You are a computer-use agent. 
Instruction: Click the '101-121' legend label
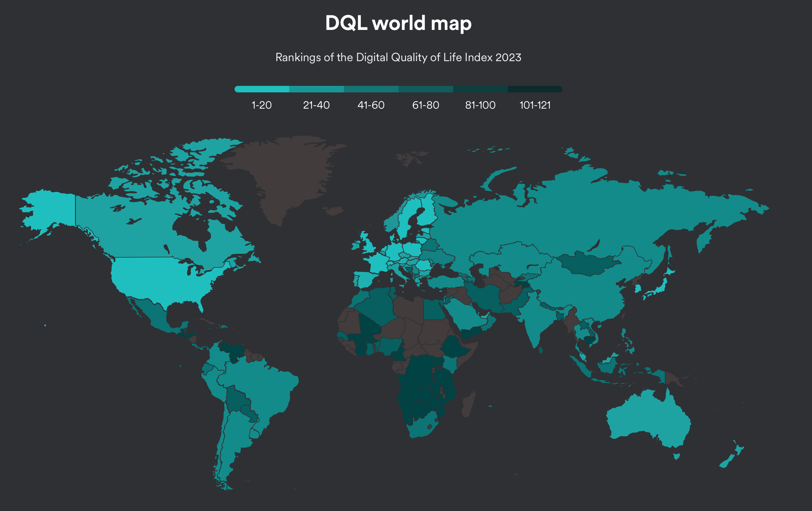[535, 105]
